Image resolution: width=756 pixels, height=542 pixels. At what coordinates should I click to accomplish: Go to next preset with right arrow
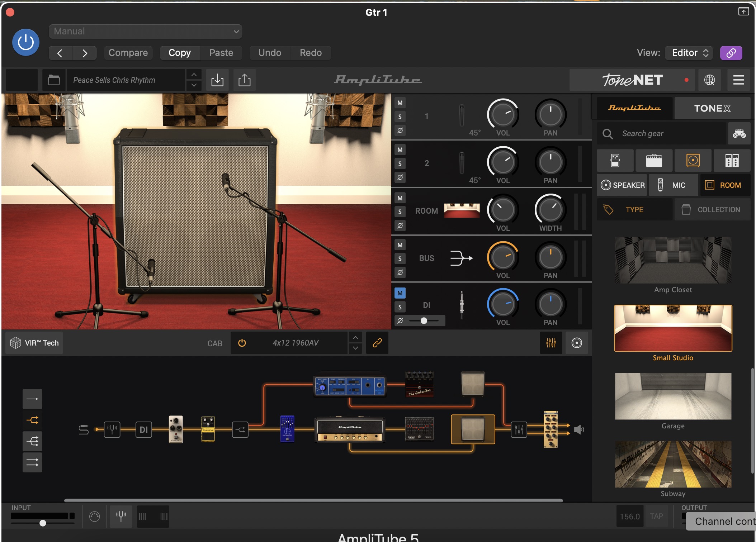tap(85, 53)
